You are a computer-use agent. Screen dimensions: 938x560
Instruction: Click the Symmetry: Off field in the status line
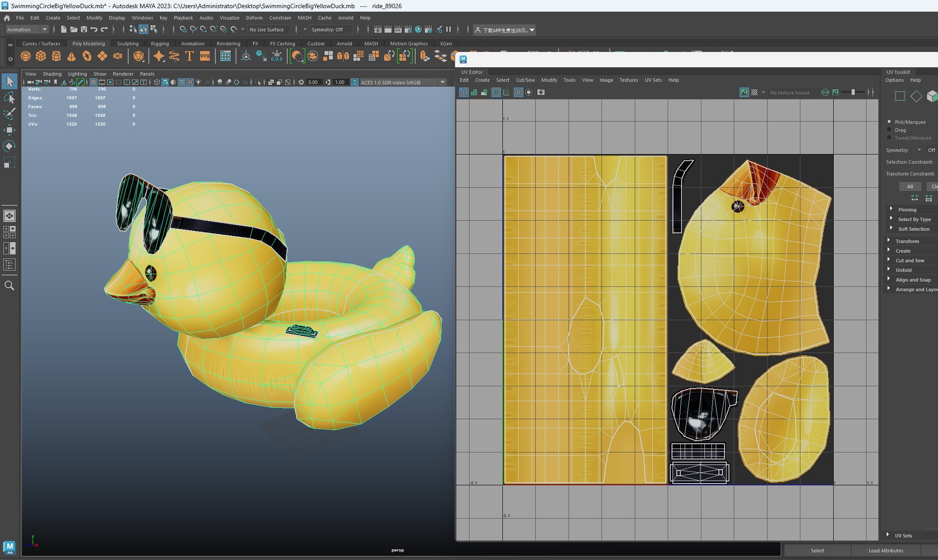point(331,30)
